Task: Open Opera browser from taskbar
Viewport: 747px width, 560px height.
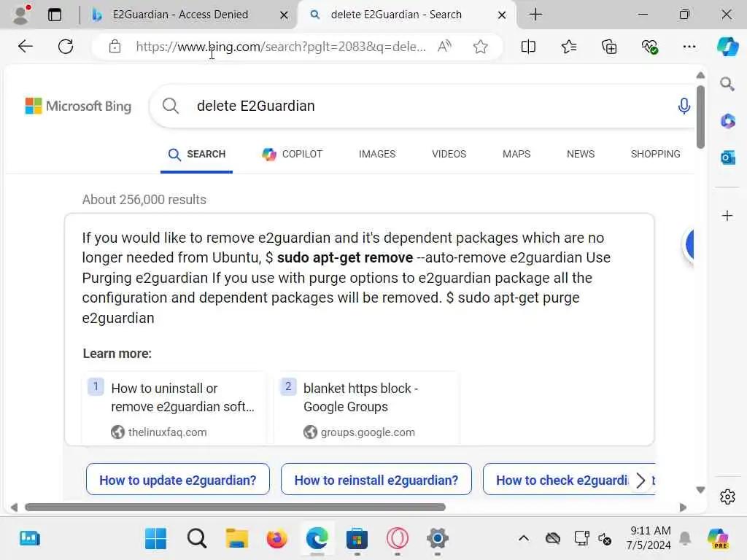Action: [398, 539]
